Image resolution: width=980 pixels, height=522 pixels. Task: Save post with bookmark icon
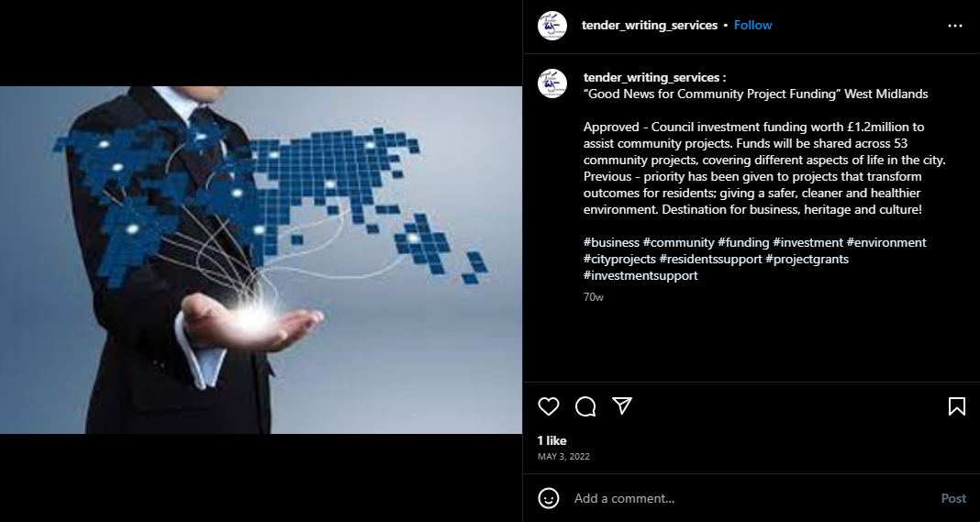pos(956,406)
